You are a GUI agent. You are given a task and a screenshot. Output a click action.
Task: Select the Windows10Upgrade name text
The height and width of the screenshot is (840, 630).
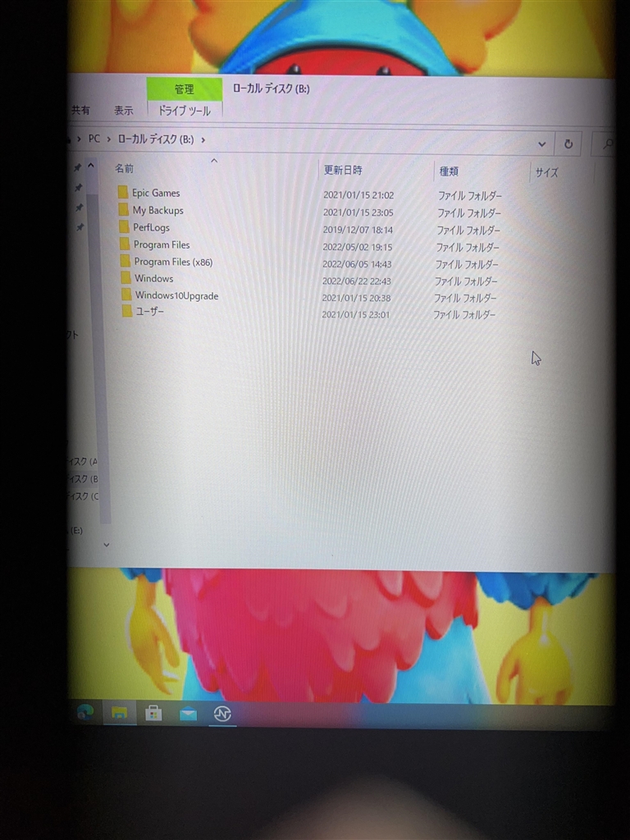[177, 295]
